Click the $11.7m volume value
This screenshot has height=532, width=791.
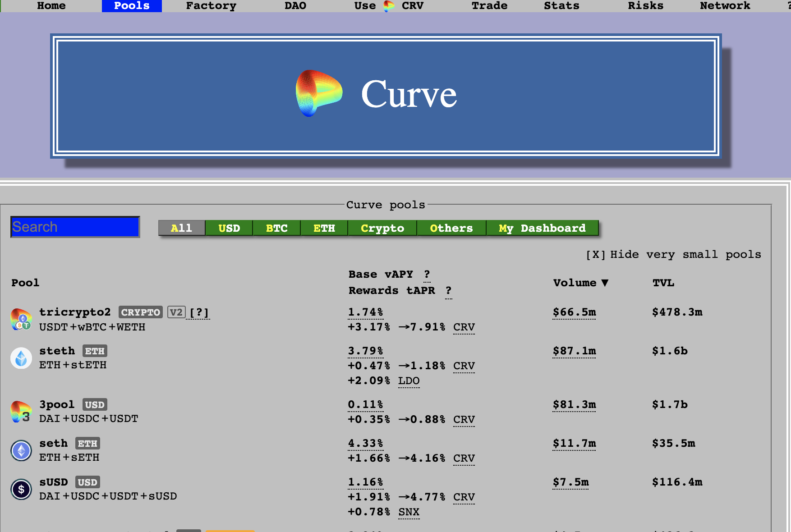[575, 443]
